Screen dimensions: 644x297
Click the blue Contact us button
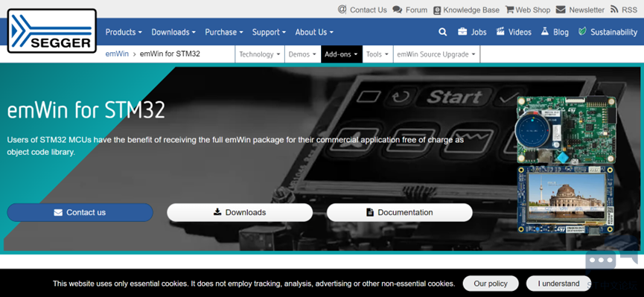coord(80,212)
